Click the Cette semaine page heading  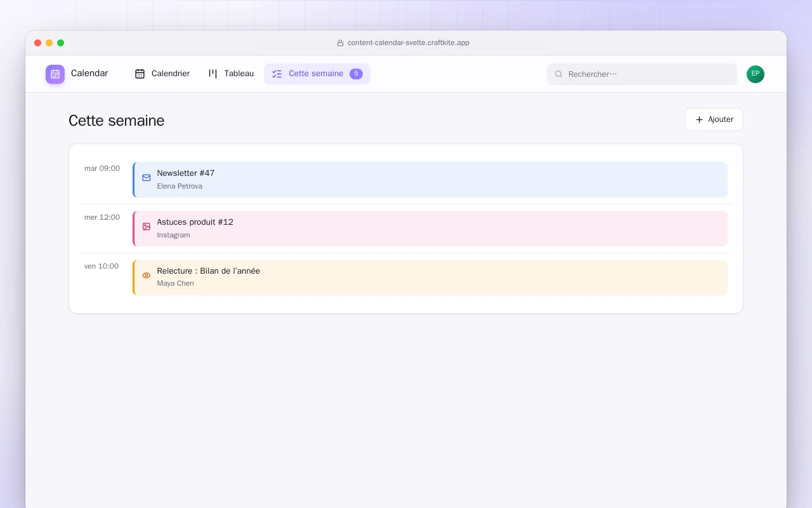coord(117,121)
